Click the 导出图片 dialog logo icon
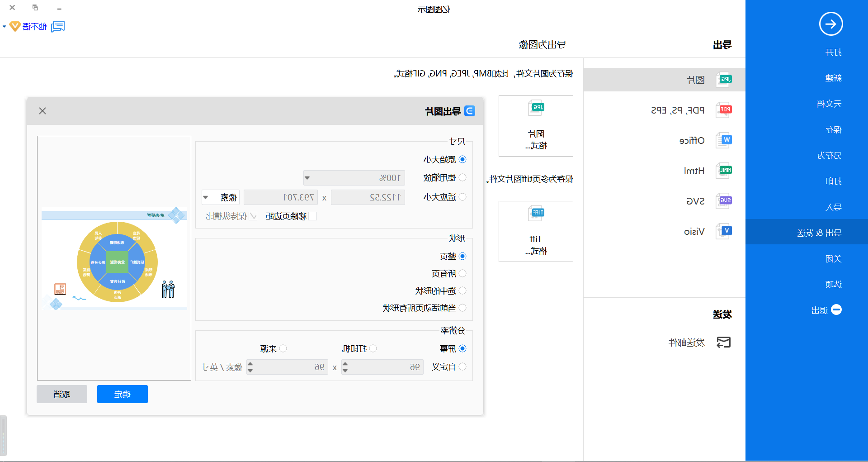The image size is (868, 462). point(470,111)
